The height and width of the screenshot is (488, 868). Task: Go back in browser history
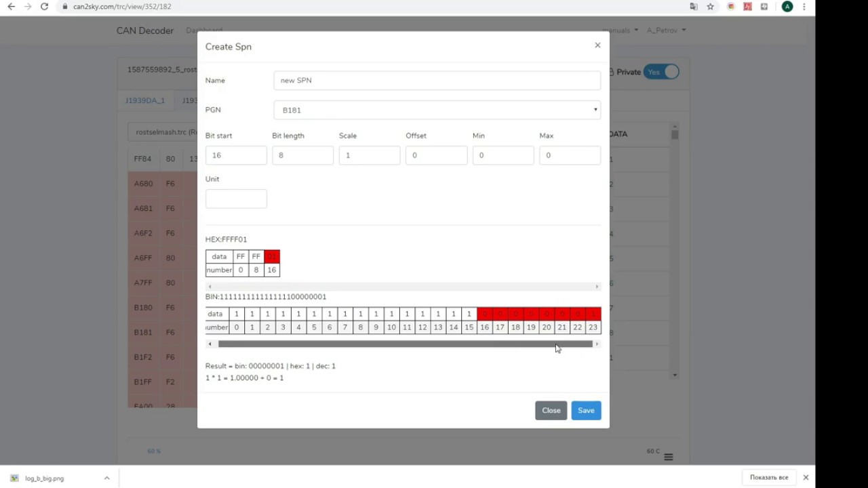pos(11,7)
